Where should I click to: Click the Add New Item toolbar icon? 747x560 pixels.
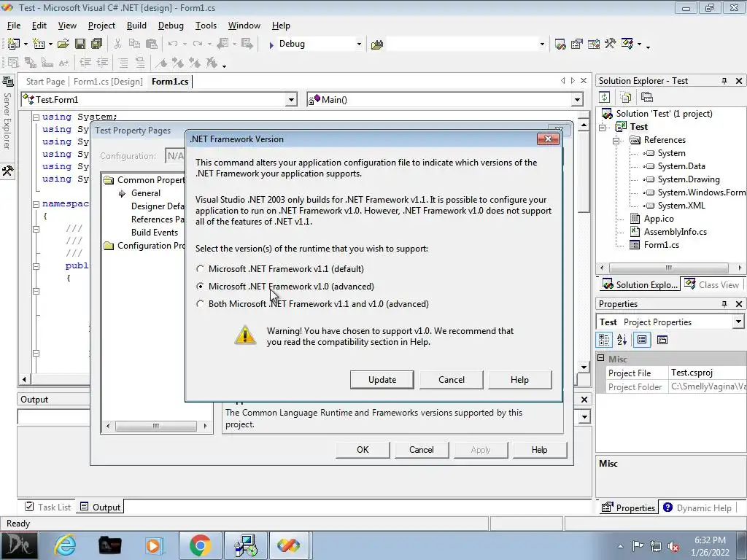pos(38,44)
